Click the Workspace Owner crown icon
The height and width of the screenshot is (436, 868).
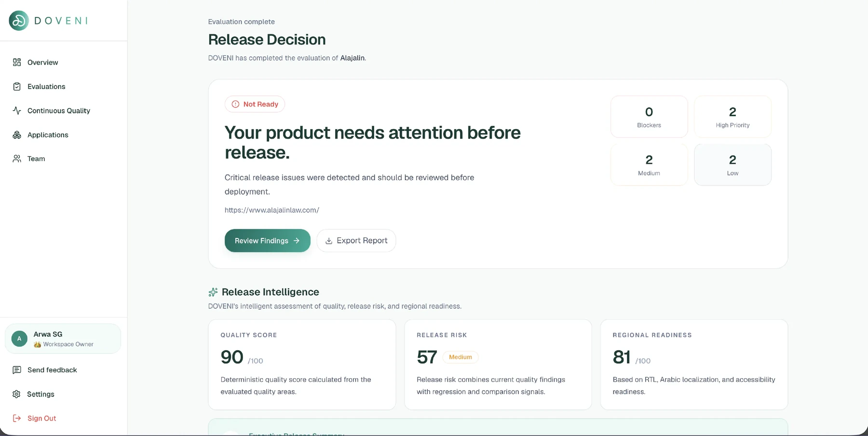pyautogui.click(x=37, y=344)
